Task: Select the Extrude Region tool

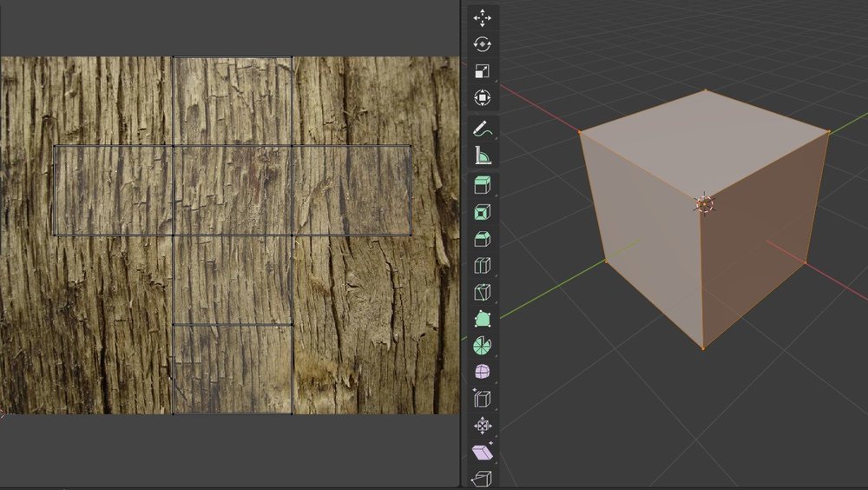Action: pos(483,184)
